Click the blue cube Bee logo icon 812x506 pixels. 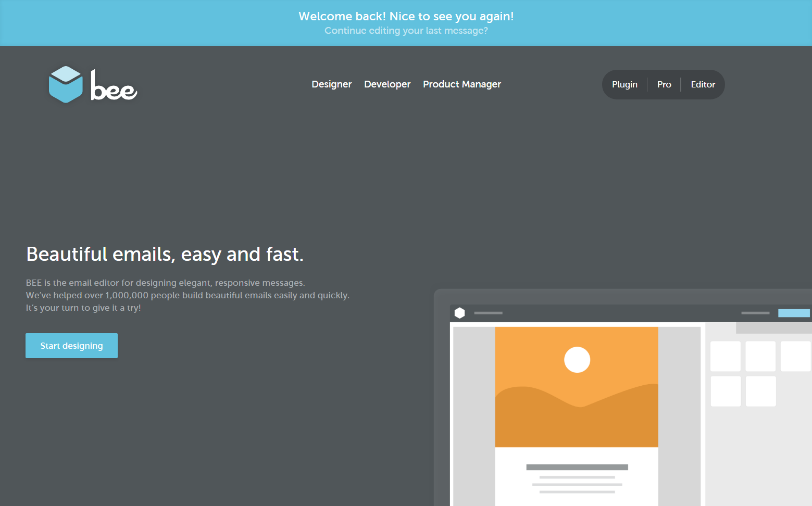(66, 84)
